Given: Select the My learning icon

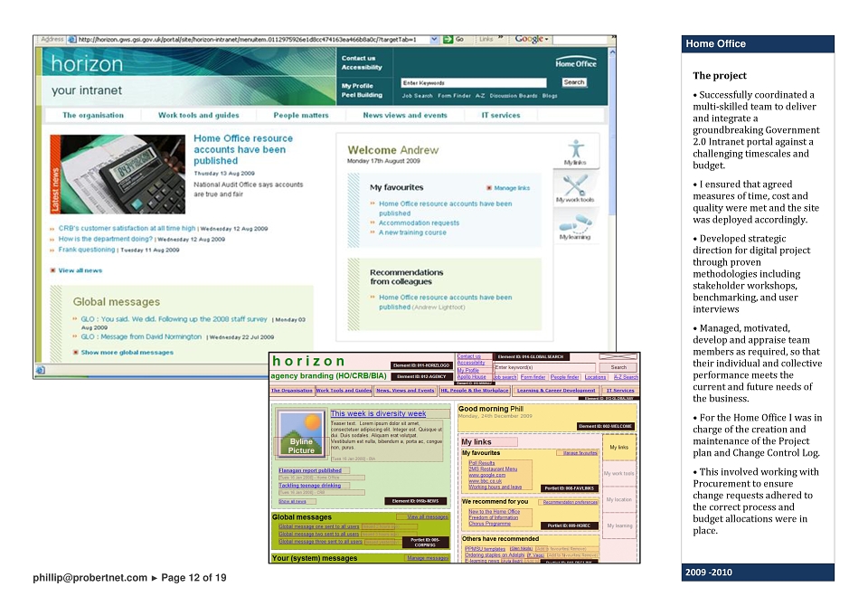Looking at the screenshot, I should tap(575, 223).
